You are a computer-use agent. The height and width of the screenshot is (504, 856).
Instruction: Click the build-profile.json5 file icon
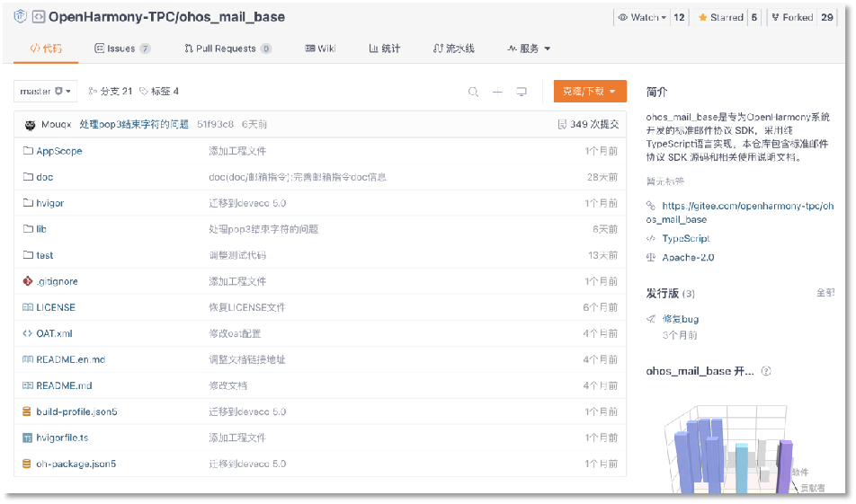click(28, 411)
